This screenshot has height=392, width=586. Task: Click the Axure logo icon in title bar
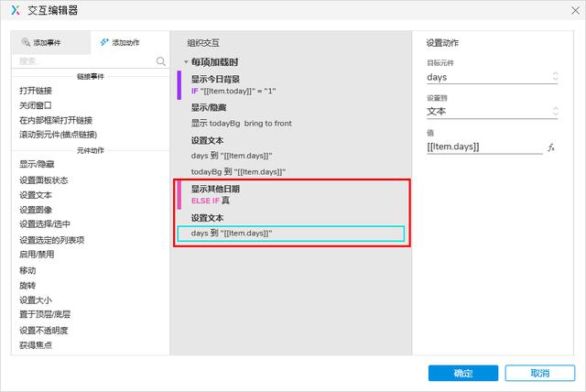(x=15, y=10)
